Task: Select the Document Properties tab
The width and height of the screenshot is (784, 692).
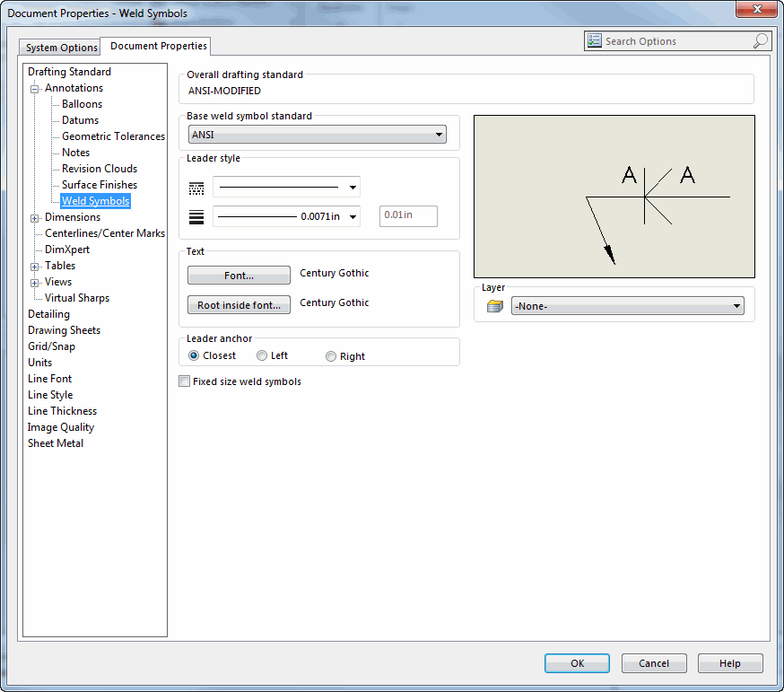Action: click(x=158, y=46)
